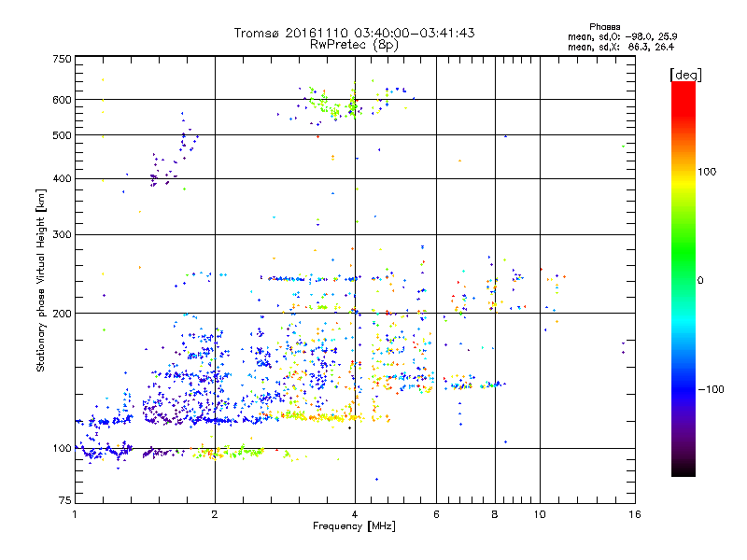Click the 'Stationary phase Virtual Height [km]' axis label

(x=41, y=280)
